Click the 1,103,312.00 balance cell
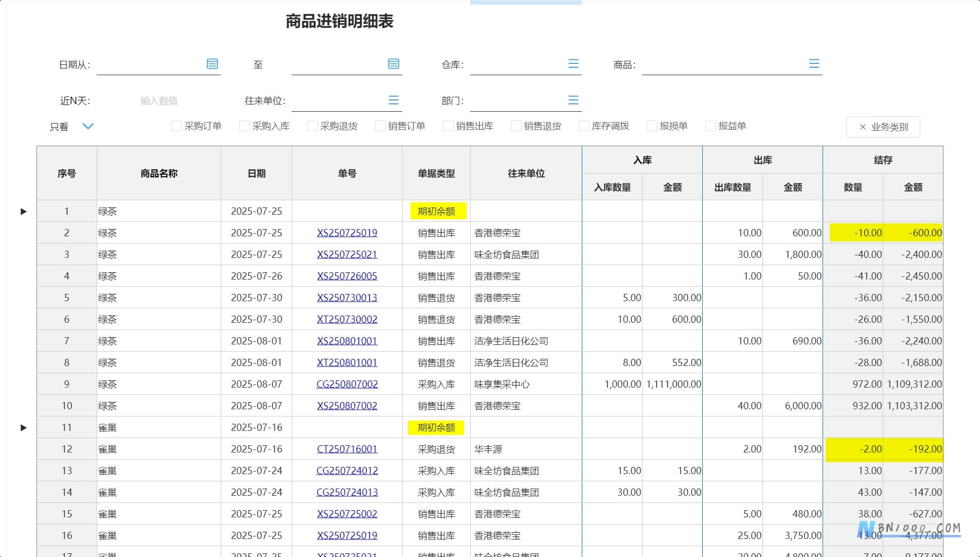The height and width of the screenshot is (557, 980). (913, 406)
